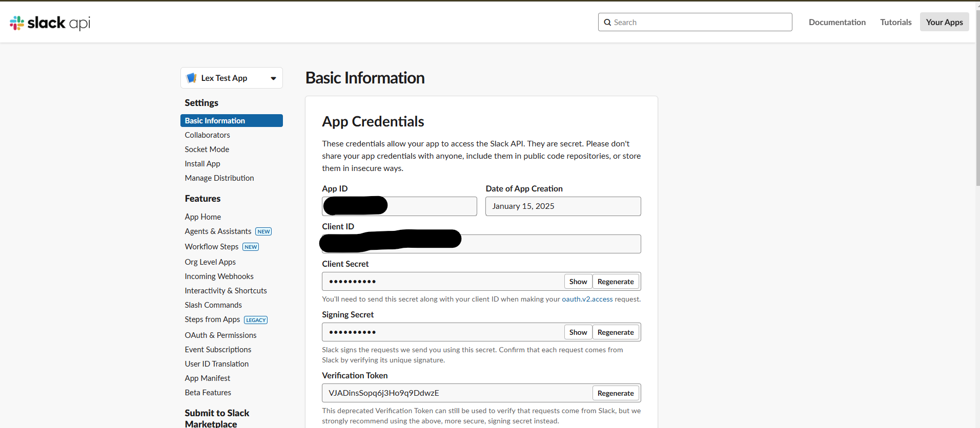This screenshot has height=428, width=980.
Task: Regenerate the Verification Token
Action: [616, 393]
